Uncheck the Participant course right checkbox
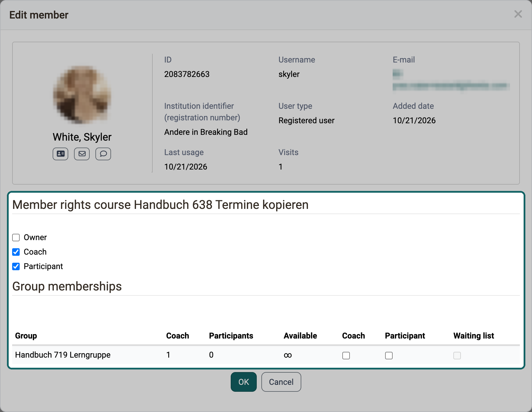The height and width of the screenshot is (412, 532). [x=16, y=266]
